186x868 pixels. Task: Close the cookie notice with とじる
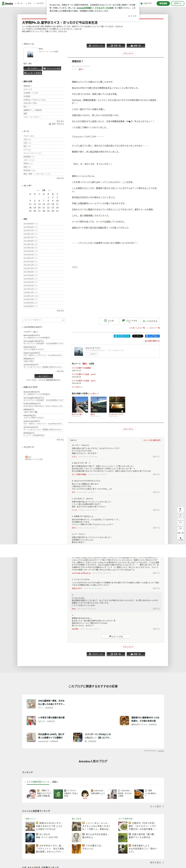pyautogui.click(x=132, y=16)
